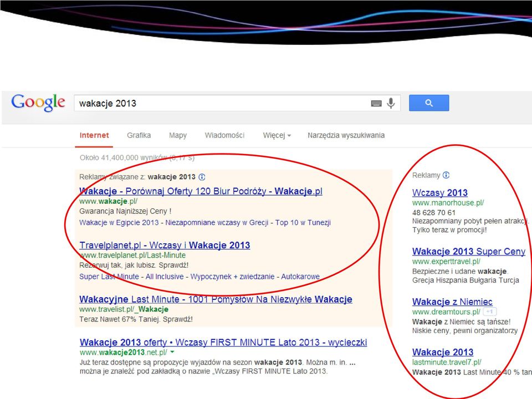Open 'Autokarowe' sitelink
Screen dimensions: 532x399
[300, 277]
